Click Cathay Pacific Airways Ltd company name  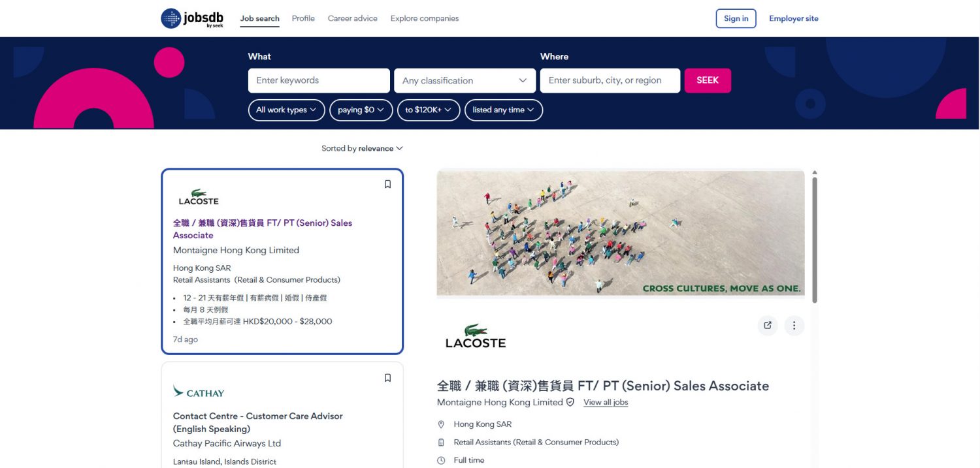(227, 443)
